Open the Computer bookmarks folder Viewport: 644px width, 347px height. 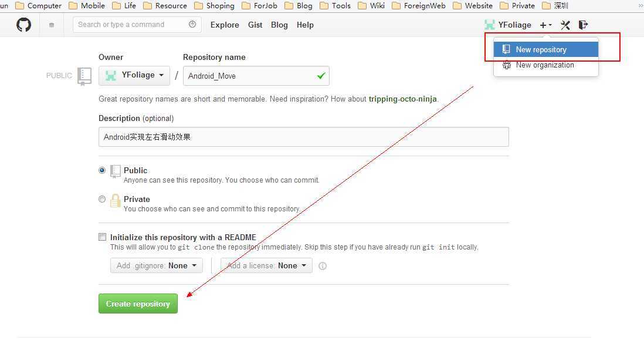coord(38,6)
